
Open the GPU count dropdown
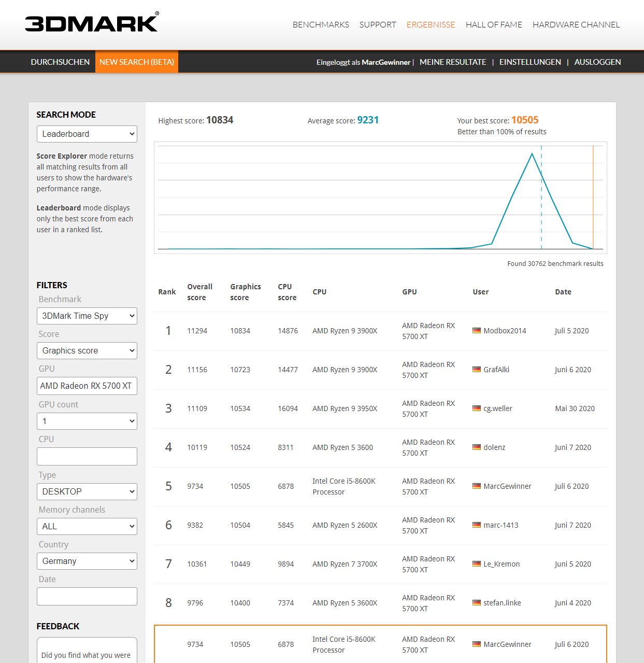point(87,421)
